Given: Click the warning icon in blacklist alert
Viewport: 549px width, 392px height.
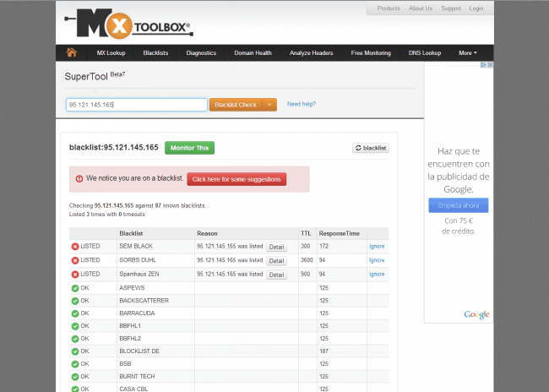Looking at the screenshot, I should point(79,178).
